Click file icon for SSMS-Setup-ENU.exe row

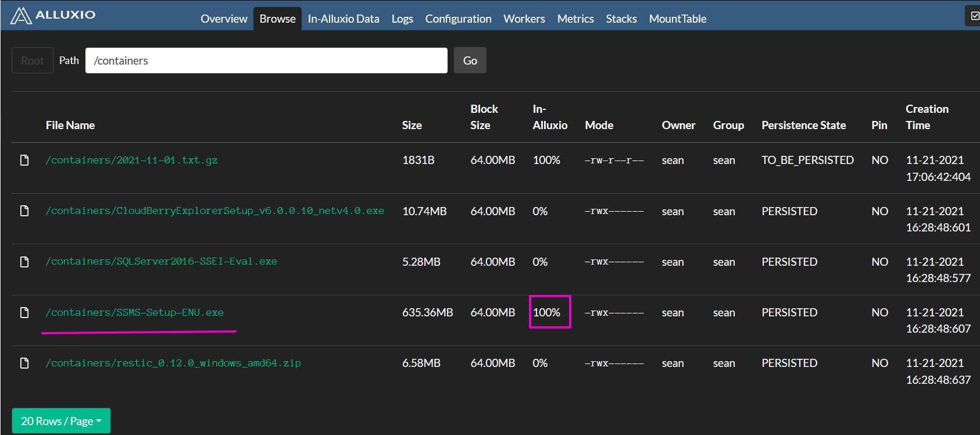tap(24, 312)
